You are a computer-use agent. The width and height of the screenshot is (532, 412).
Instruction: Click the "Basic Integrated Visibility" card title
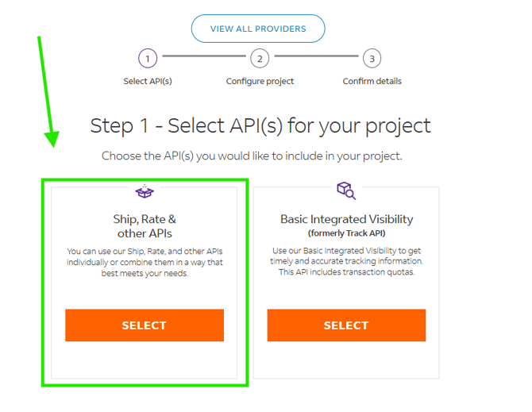click(x=346, y=219)
